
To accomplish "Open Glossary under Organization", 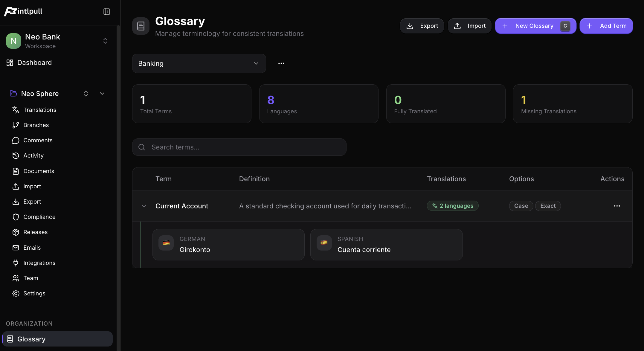I will 31,339.
